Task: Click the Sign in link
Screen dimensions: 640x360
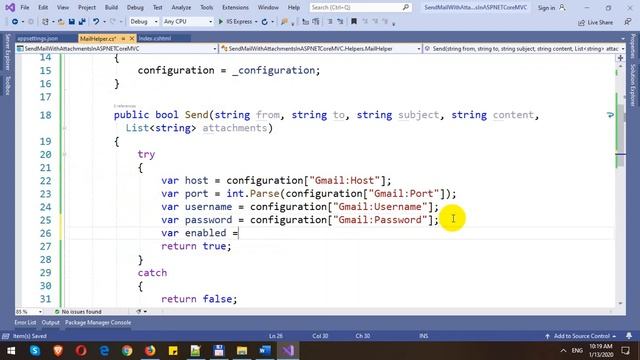Action: (x=546, y=8)
